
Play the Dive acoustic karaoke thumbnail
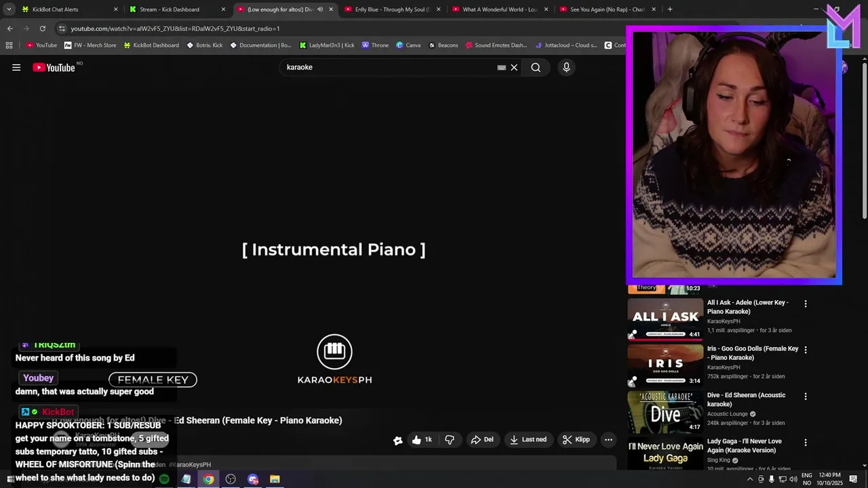point(665,411)
